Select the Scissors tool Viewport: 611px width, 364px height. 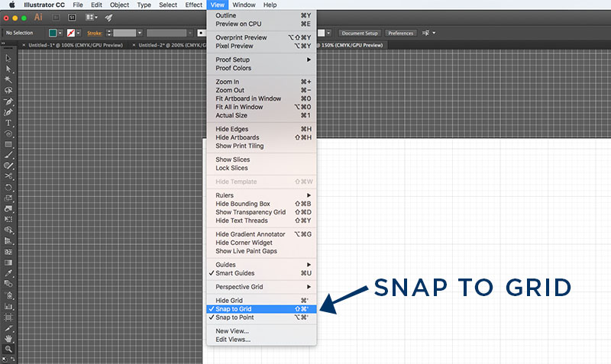(8, 176)
